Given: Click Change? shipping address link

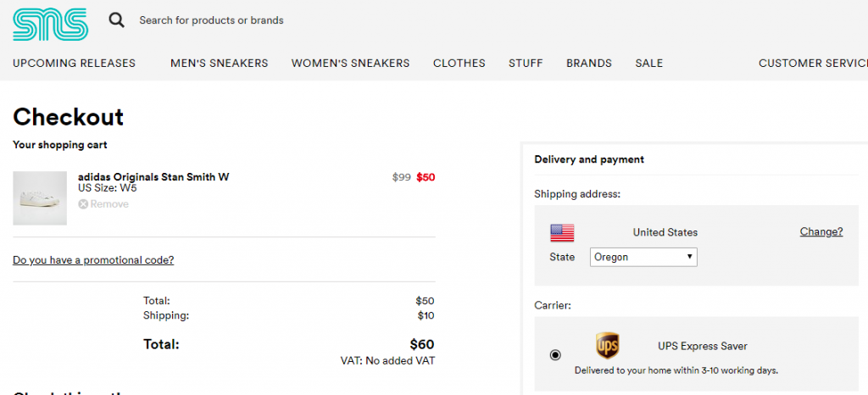Looking at the screenshot, I should (821, 231).
